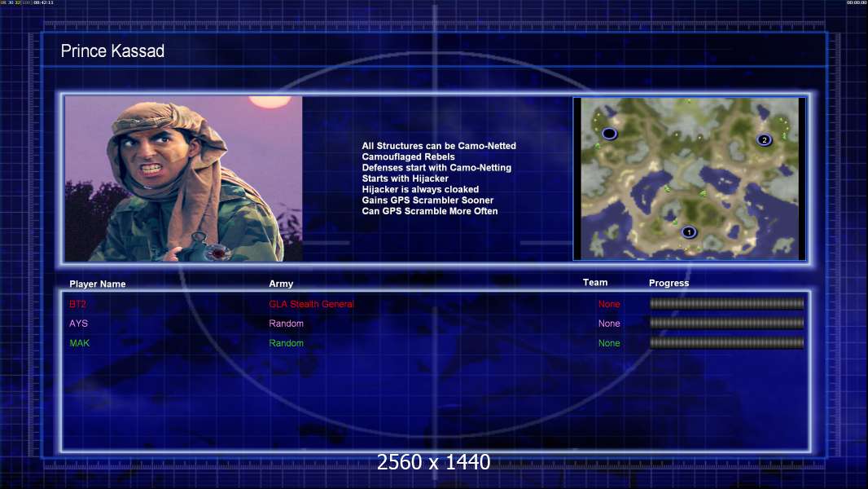Click the 2560 x 1440 resolution label
The height and width of the screenshot is (489, 868).
pyautogui.click(x=433, y=462)
